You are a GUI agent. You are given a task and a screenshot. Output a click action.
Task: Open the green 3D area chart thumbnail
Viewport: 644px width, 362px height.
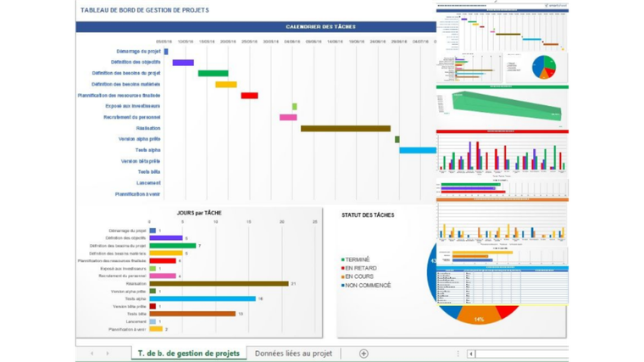point(502,107)
